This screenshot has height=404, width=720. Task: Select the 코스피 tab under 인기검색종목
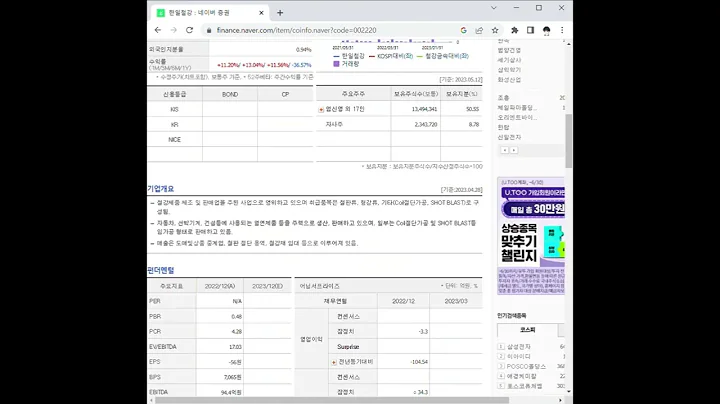[527, 330]
